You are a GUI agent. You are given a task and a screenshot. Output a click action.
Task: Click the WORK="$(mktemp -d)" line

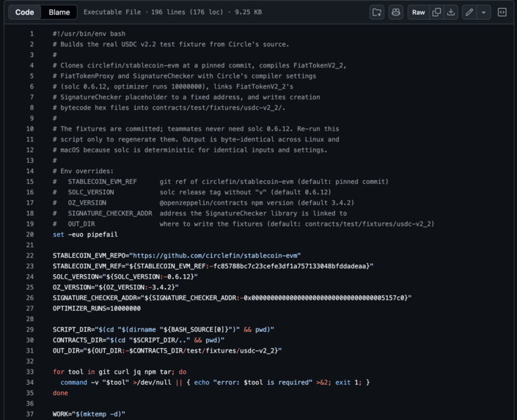(x=89, y=414)
